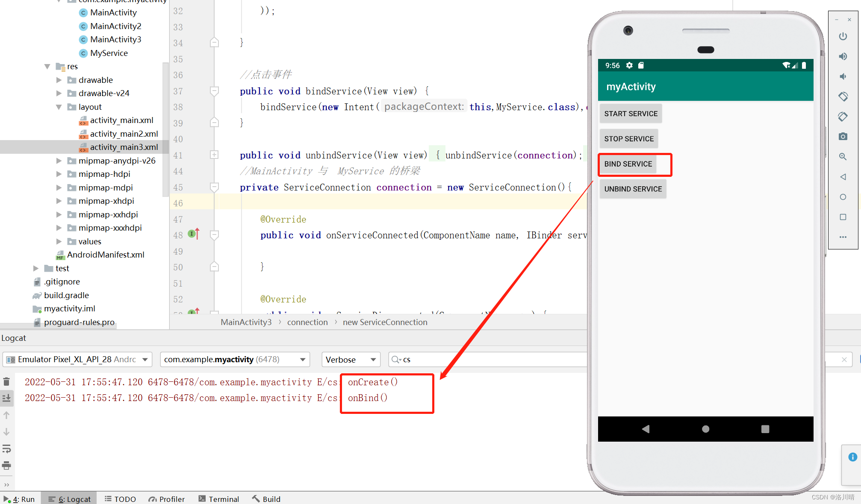Screen dimensions: 861x504
Task: Switch to the TODO tool window tab
Action: coord(121,498)
